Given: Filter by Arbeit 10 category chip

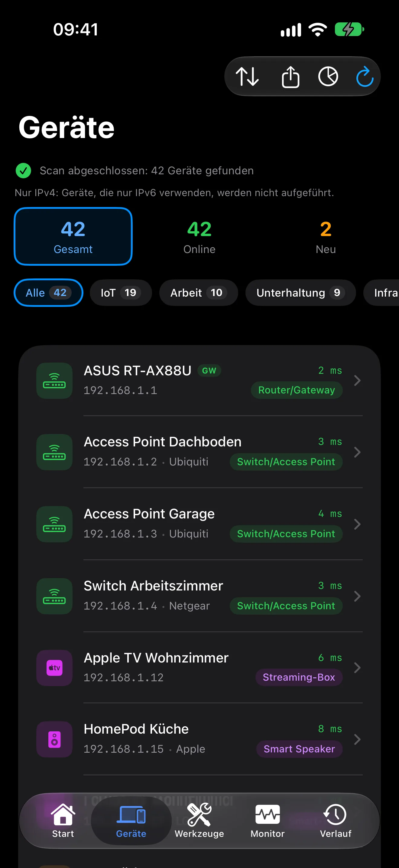Looking at the screenshot, I should 199,292.
